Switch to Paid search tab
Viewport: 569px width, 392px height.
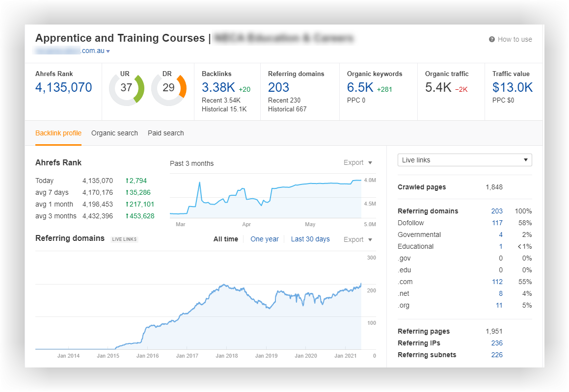[165, 133]
